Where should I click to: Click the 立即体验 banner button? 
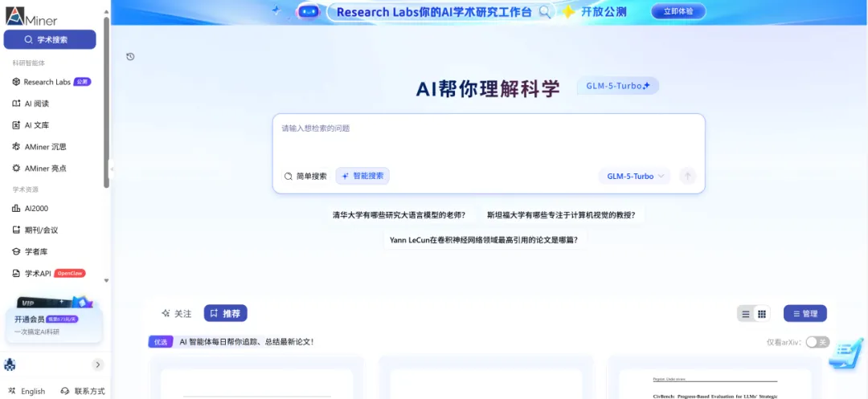coord(678,11)
